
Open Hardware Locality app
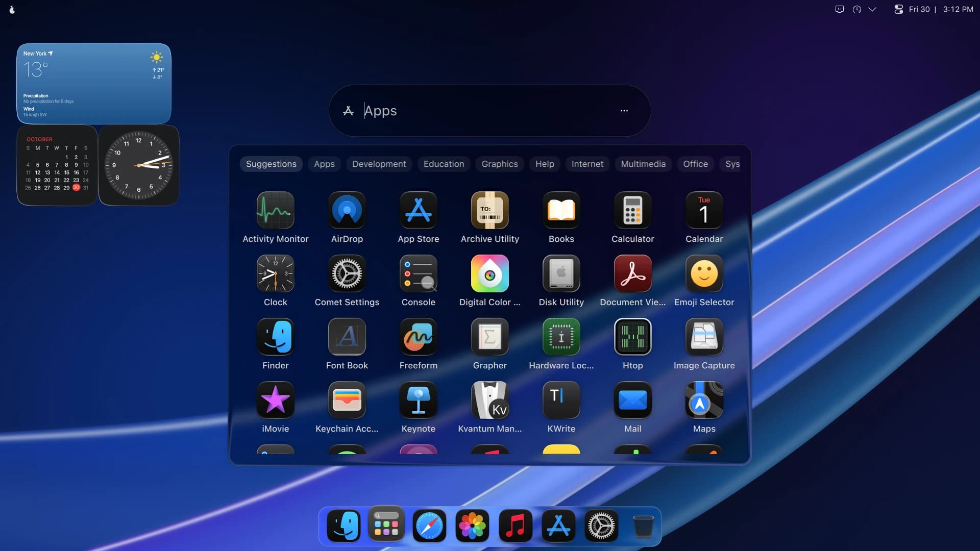(561, 337)
